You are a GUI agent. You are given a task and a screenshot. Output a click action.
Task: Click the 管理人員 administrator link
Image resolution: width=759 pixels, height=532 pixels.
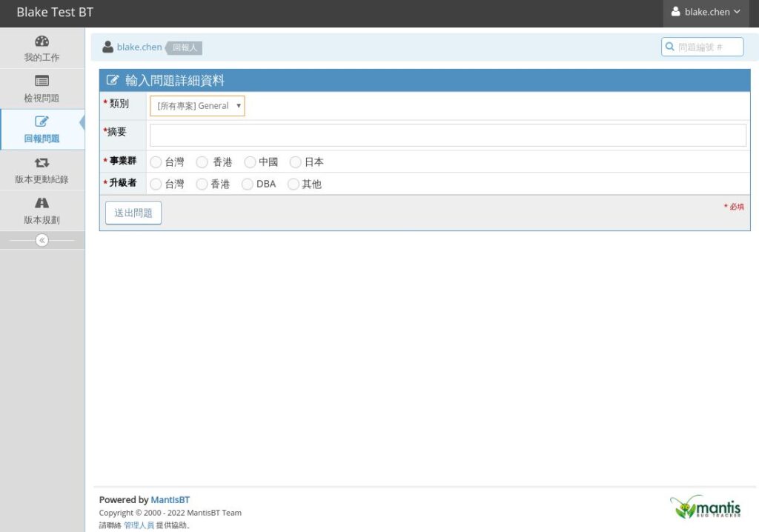click(x=139, y=525)
